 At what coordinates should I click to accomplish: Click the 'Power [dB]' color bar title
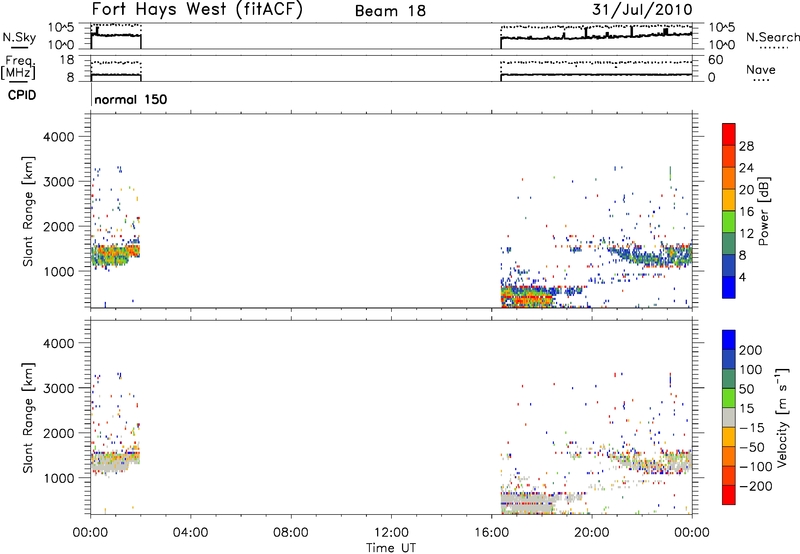tap(763, 211)
